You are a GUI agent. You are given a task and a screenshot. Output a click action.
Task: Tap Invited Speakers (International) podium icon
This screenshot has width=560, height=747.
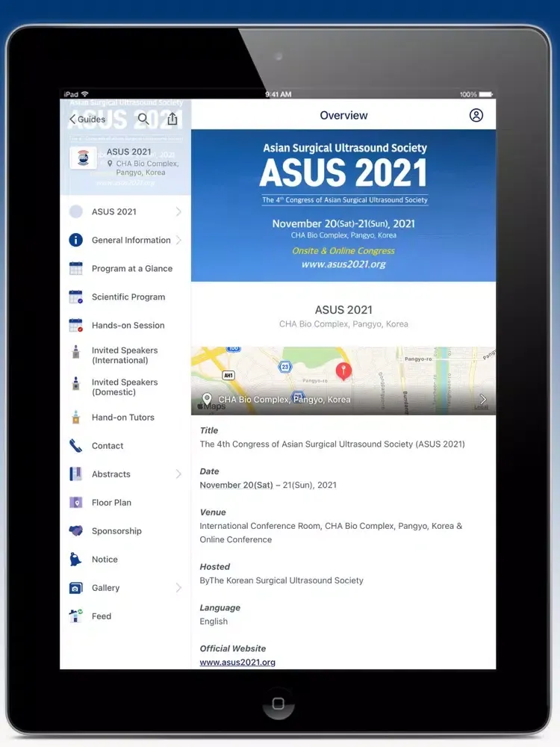tap(76, 352)
